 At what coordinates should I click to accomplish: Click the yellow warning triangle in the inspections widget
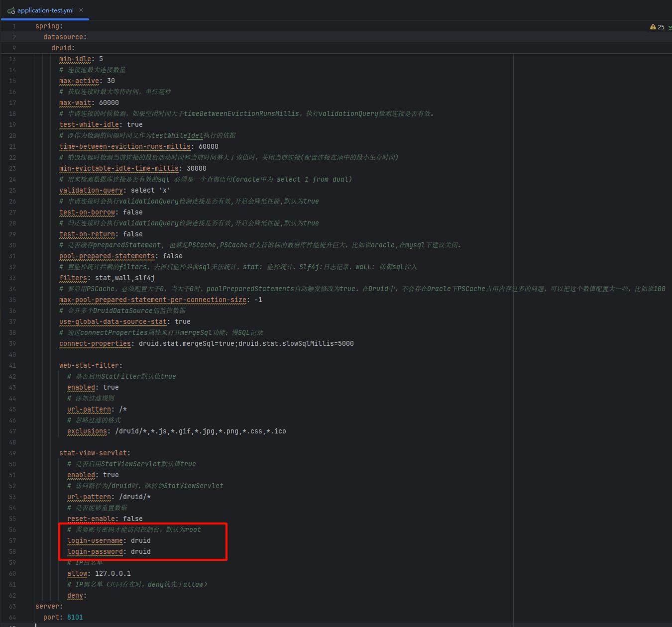(x=654, y=27)
